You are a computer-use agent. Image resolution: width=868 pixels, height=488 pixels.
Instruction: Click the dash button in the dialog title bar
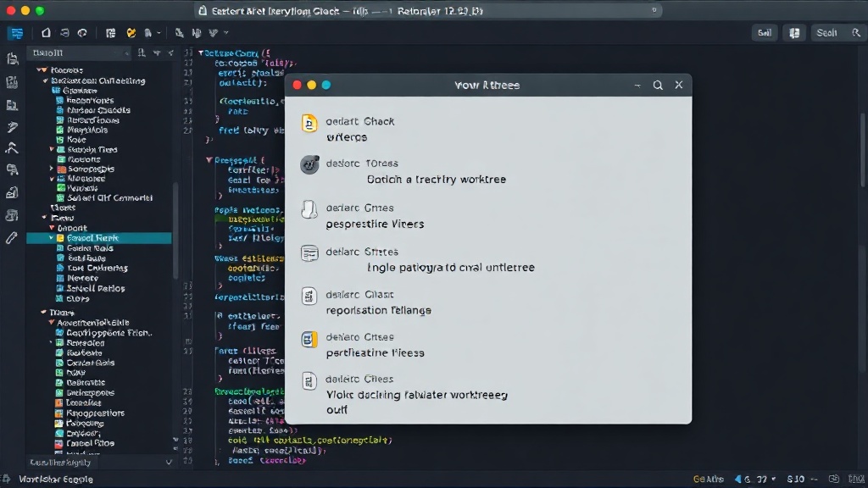pos(637,86)
